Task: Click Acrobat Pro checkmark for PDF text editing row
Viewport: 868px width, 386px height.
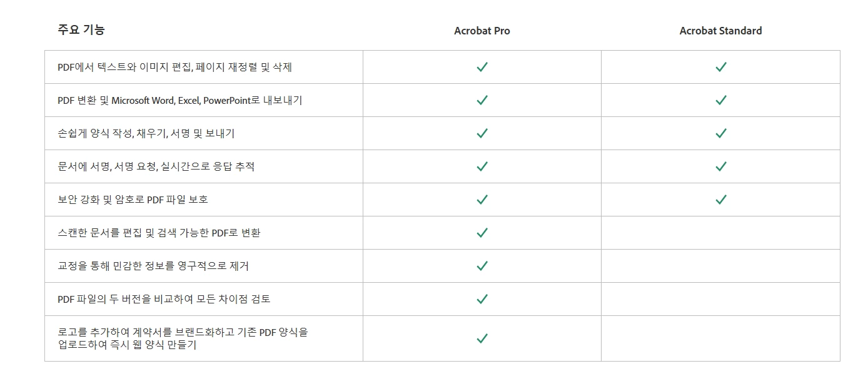Action: [482, 67]
